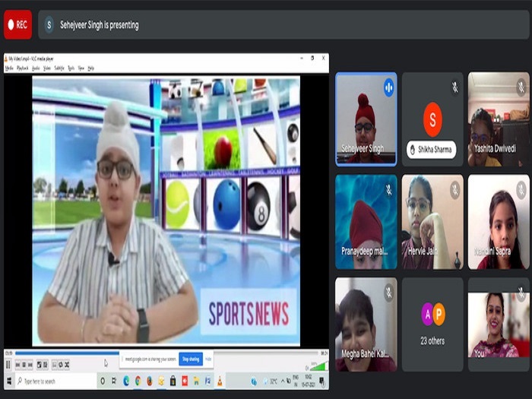
Task: Click Sehejveer Singh's speaking indicator icon
Action: (x=389, y=87)
